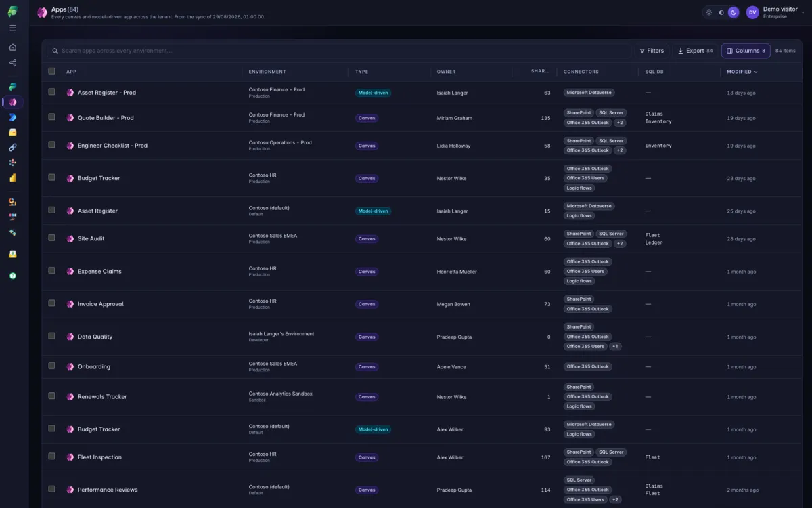Export the 84 apps
Viewport: 812px width, 508px height.
[695, 51]
